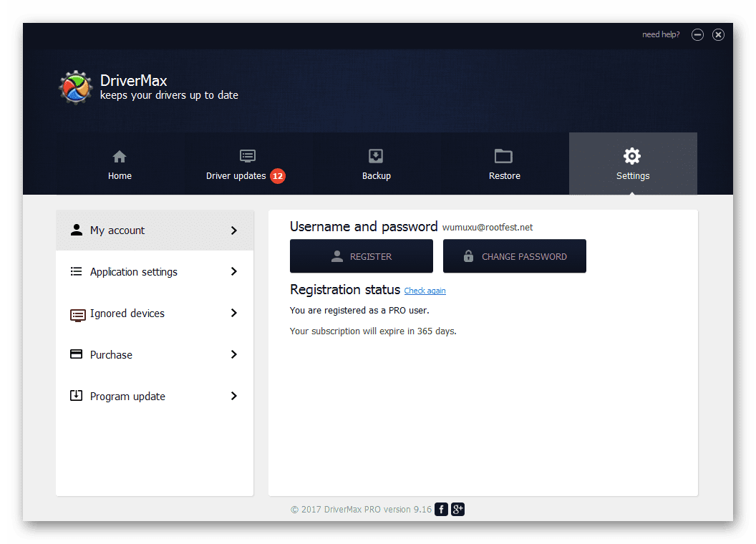Click the DriverMax gear logo
This screenshot has width=756, height=544.
tap(75, 87)
